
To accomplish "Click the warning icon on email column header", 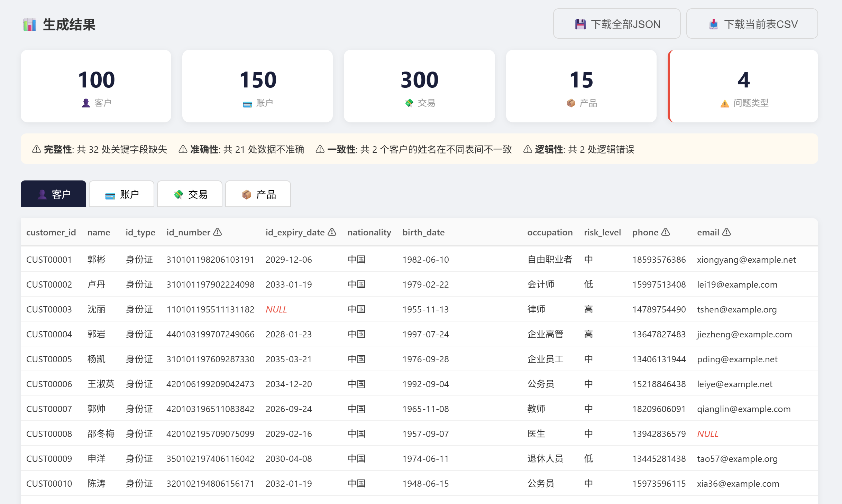I will tap(727, 232).
